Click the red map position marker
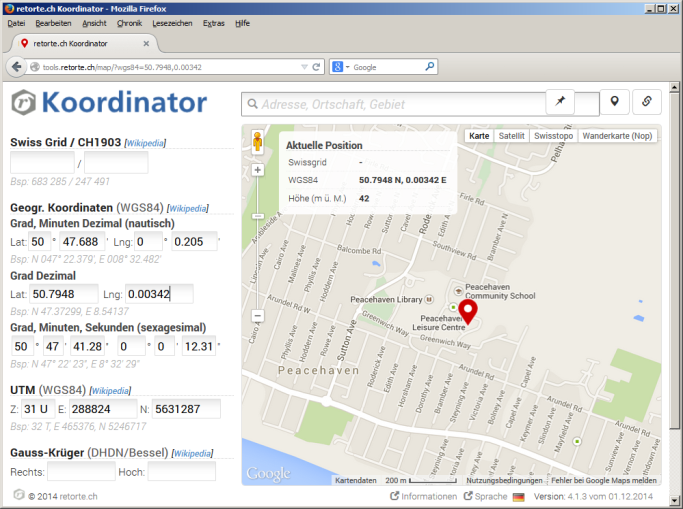683x509 pixels. [468, 312]
